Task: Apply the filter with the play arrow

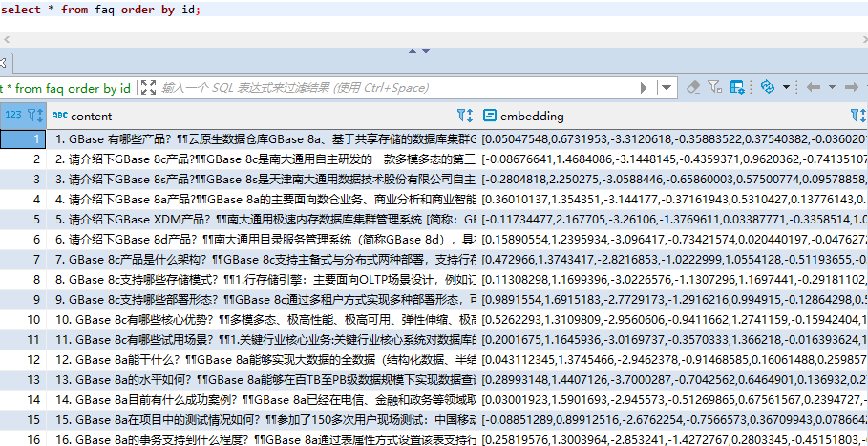Action: 644,88
